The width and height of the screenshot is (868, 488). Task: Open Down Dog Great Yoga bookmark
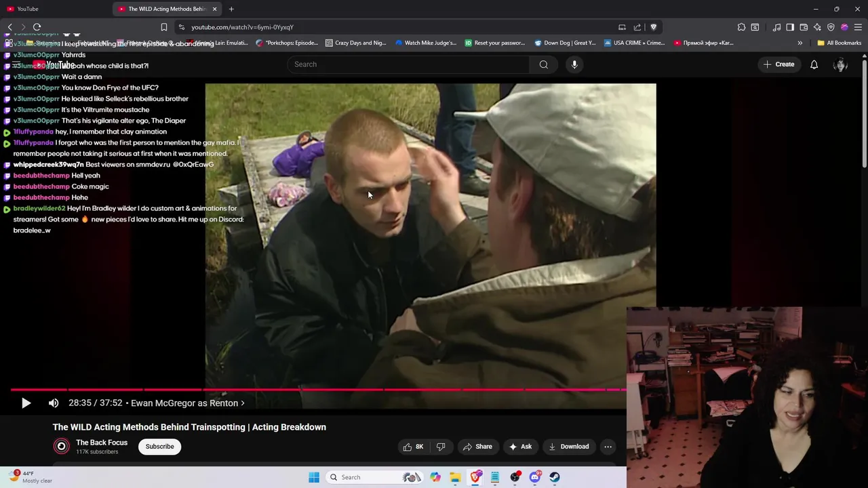(564, 43)
